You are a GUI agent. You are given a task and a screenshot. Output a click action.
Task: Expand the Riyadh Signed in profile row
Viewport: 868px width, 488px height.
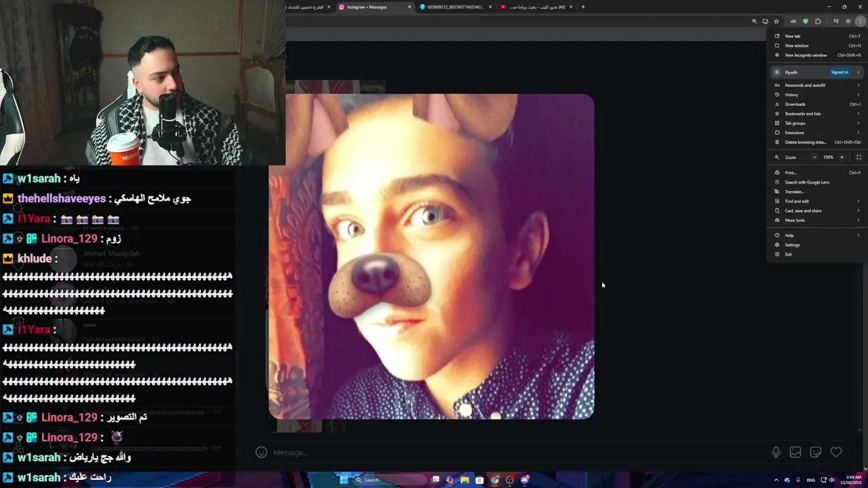tap(817, 72)
